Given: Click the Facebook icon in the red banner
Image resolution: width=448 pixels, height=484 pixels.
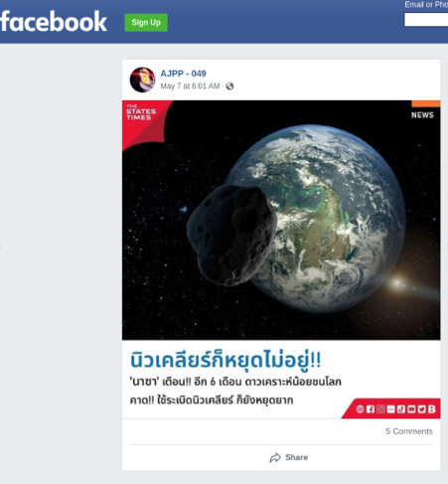Looking at the screenshot, I should point(371,409).
